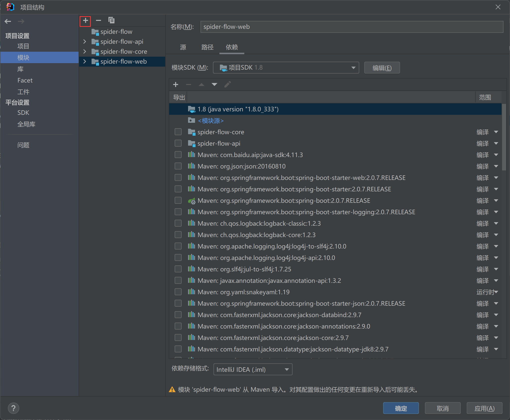Switch to the 路径 (Paths) tab
Image resolution: width=510 pixels, height=420 pixels.
207,47
